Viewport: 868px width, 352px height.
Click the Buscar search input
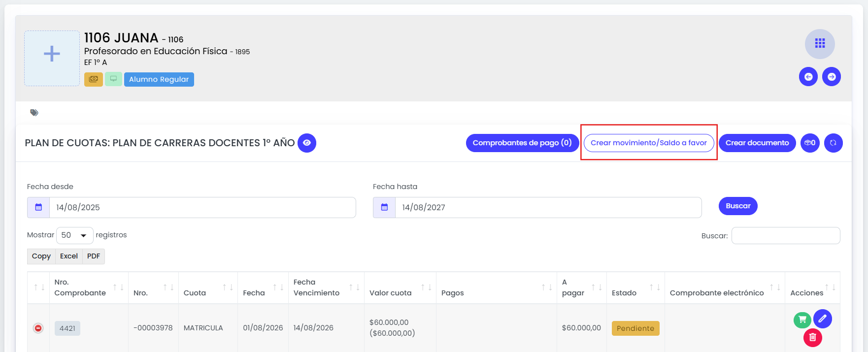tap(786, 235)
